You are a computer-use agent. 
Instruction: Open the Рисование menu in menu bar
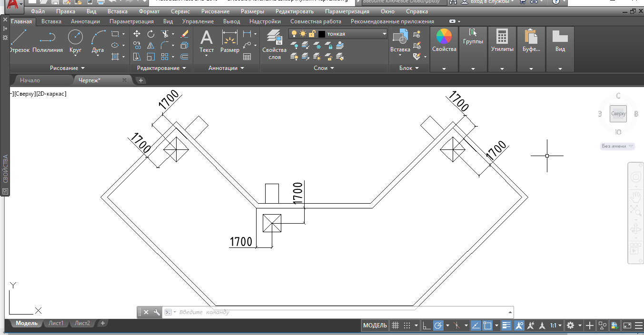pyautogui.click(x=215, y=11)
